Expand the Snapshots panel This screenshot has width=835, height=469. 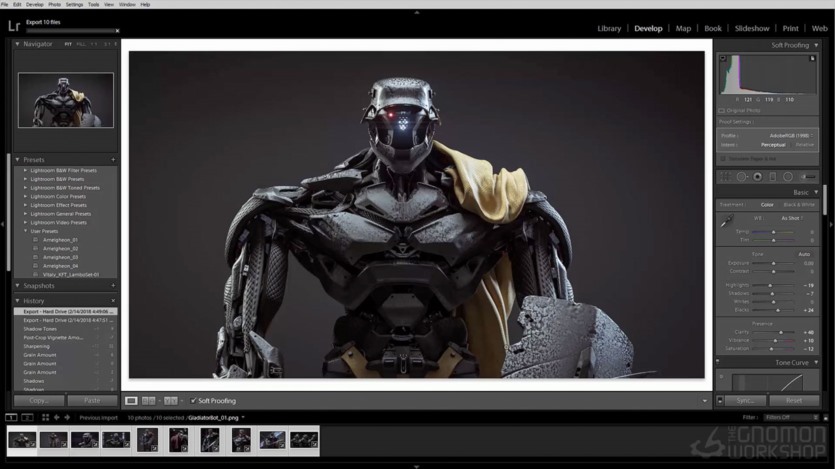(17, 286)
